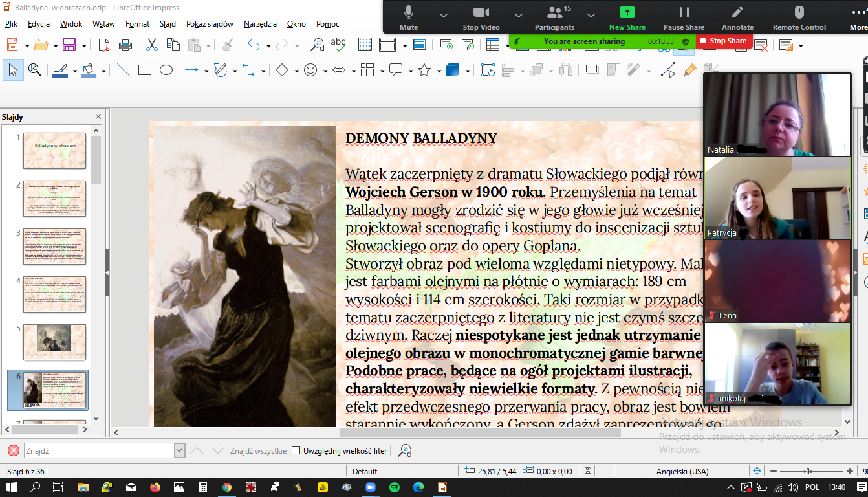868x497 pixels.
Task: Select the Rectangle drawing tool
Action: (145, 70)
